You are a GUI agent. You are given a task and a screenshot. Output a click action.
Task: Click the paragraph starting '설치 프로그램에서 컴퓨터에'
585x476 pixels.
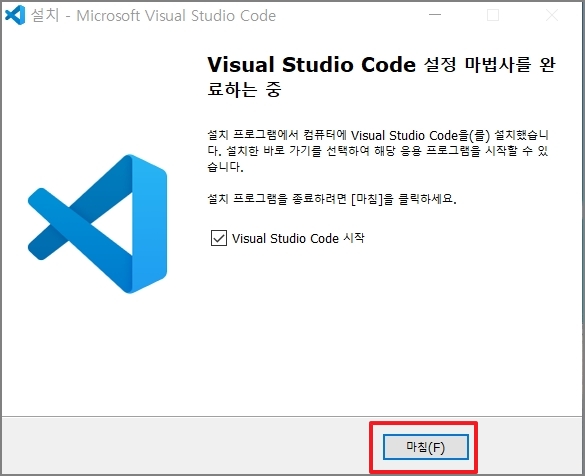click(x=378, y=151)
